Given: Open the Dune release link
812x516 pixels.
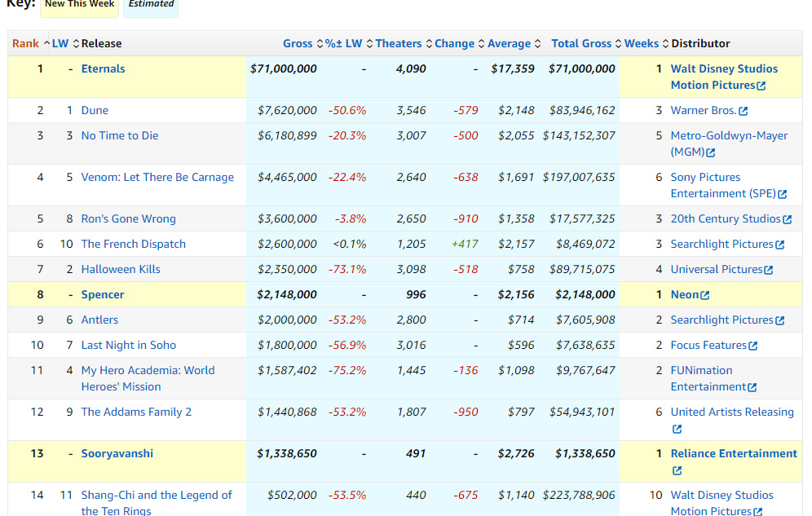Looking at the screenshot, I should [x=95, y=110].
